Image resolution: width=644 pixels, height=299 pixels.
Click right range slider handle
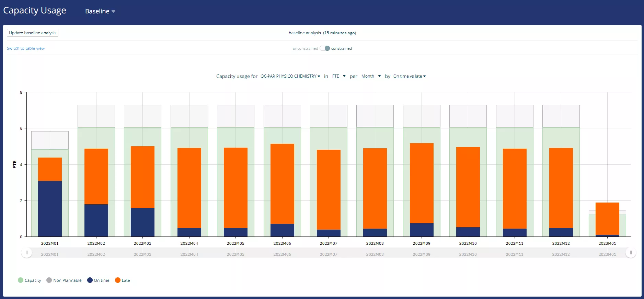(x=631, y=253)
